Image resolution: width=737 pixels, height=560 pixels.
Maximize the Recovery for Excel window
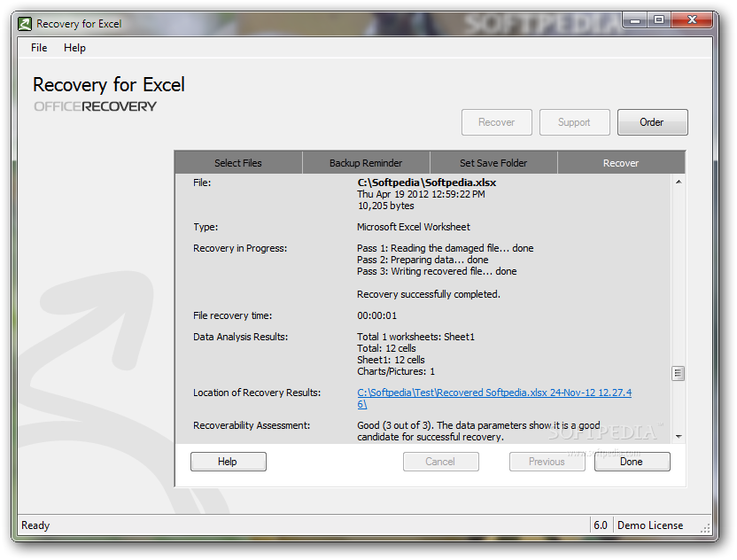pyautogui.click(x=659, y=20)
